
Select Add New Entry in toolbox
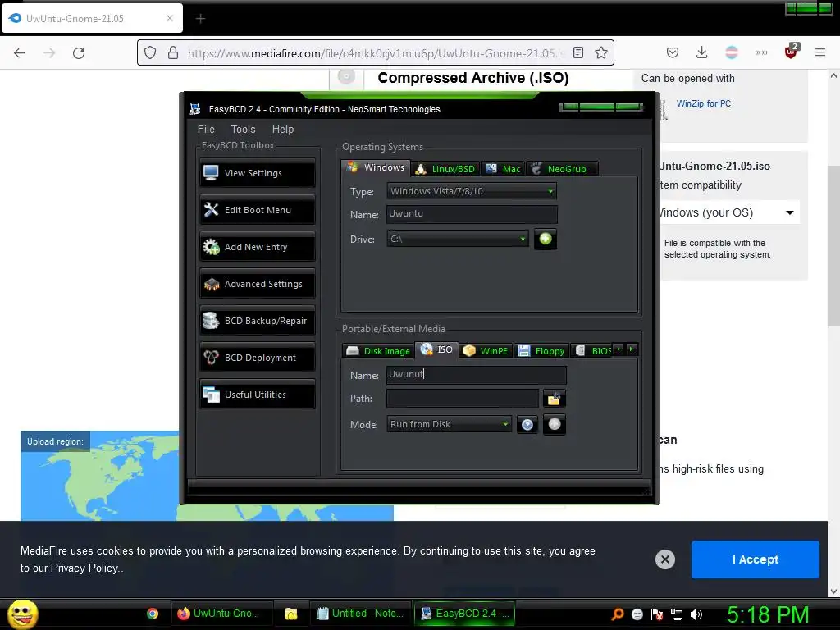257,247
